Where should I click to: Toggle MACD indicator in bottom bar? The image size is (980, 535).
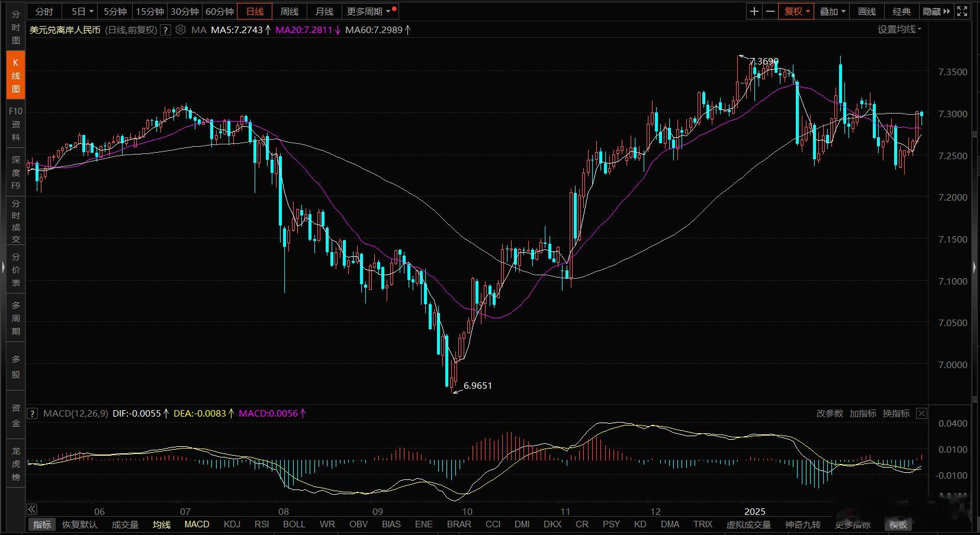tap(197, 524)
